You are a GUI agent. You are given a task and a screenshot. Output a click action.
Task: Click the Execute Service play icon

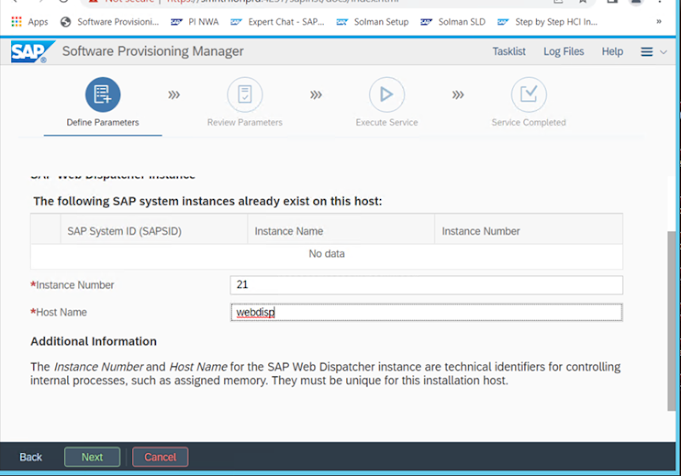387,94
